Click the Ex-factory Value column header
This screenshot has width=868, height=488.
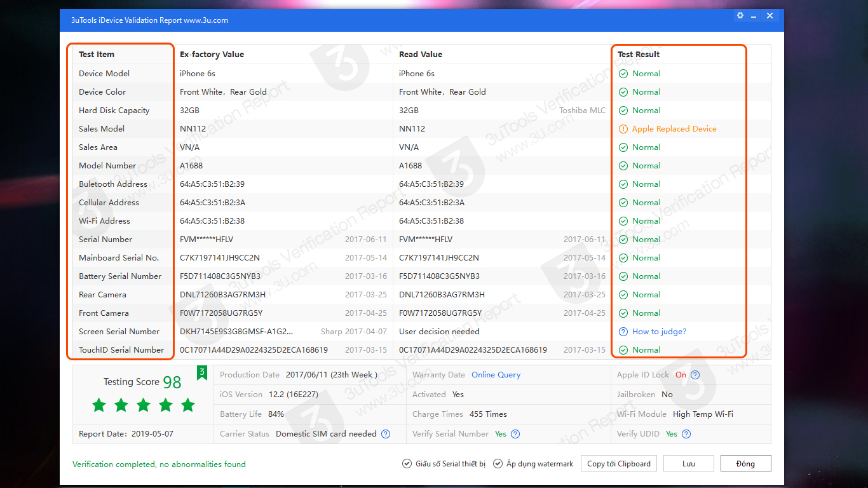(212, 55)
